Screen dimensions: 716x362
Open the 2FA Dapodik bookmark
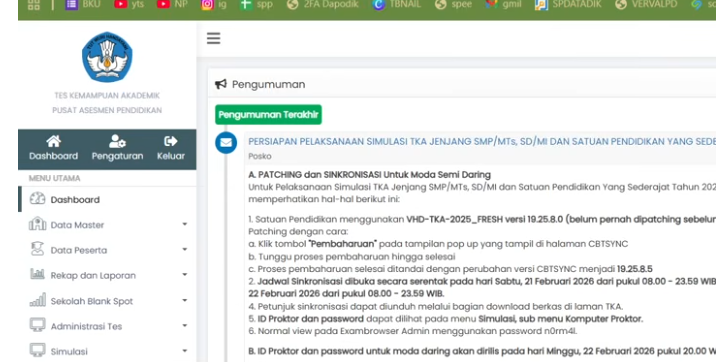pos(322,5)
